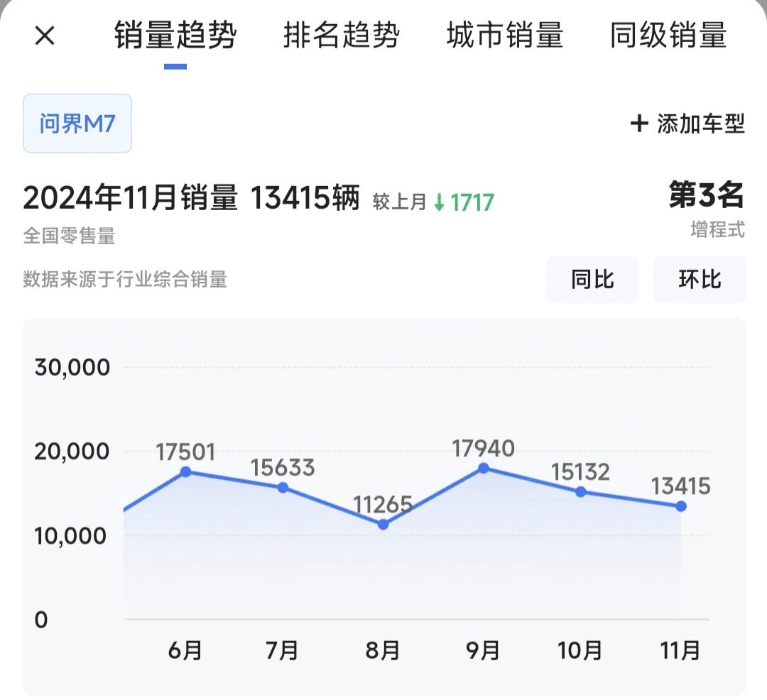
Task: Select the August data point 11265
Action: pos(383,525)
